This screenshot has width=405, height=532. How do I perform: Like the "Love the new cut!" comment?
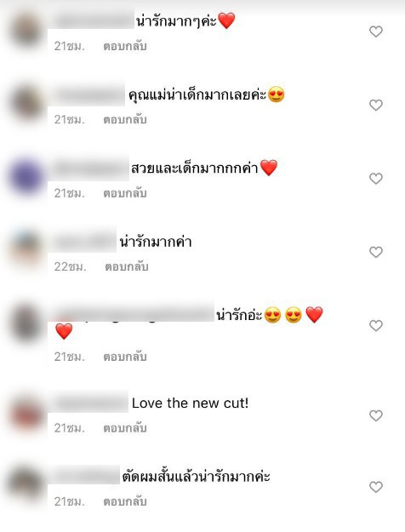click(376, 415)
